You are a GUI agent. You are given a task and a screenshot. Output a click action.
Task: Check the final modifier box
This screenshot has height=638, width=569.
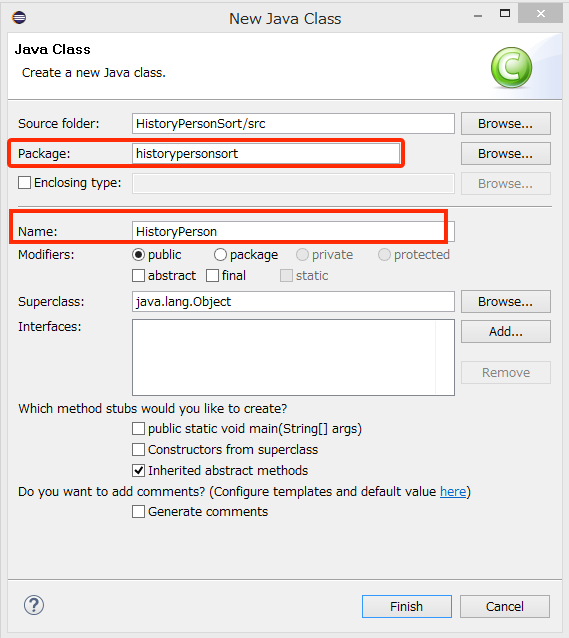pyautogui.click(x=212, y=275)
